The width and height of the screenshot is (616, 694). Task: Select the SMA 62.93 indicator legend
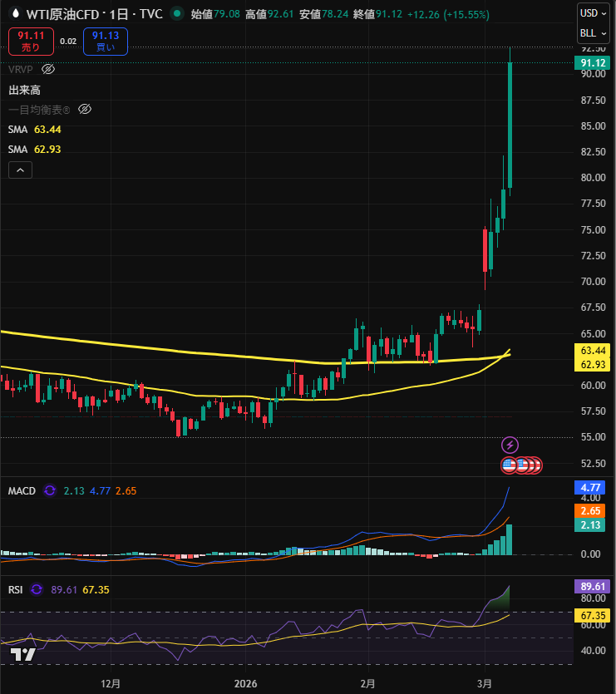pyautogui.click(x=35, y=149)
